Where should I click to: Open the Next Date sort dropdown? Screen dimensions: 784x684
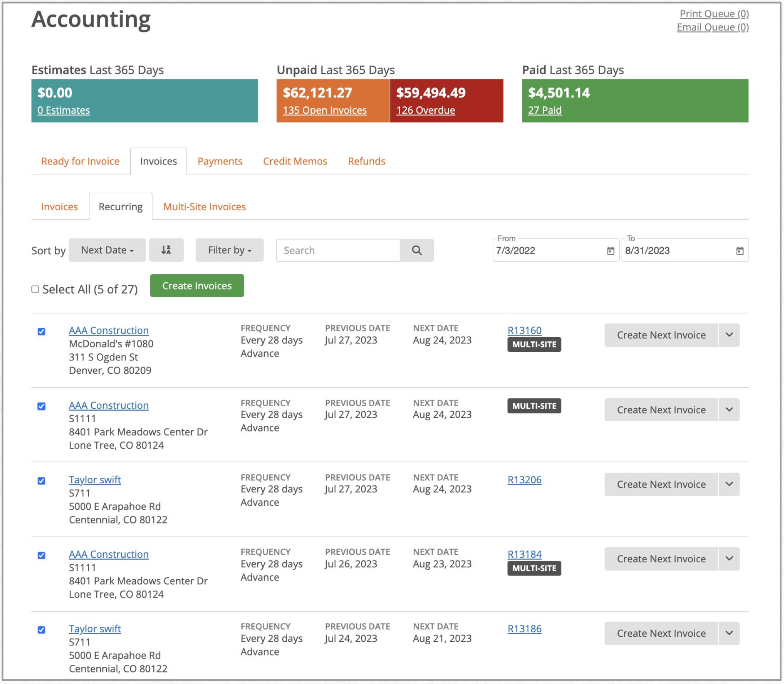click(x=107, y=250)
